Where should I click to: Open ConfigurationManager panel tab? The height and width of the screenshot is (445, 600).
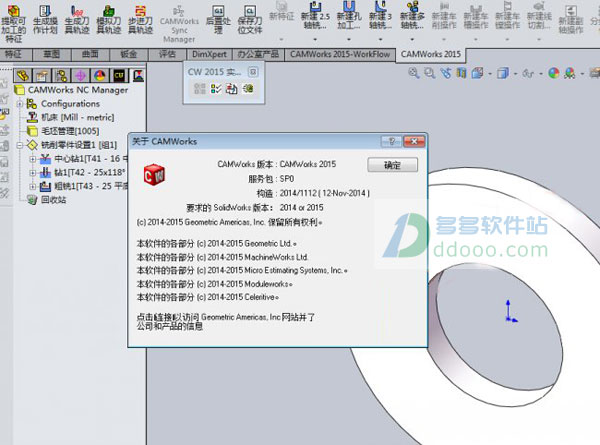(x=61, y=75)
